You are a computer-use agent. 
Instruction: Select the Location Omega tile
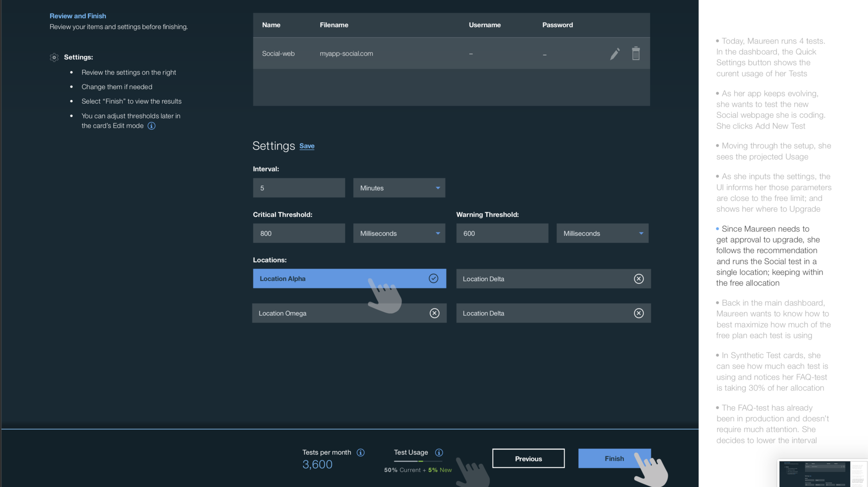click(x=312, y=313)
